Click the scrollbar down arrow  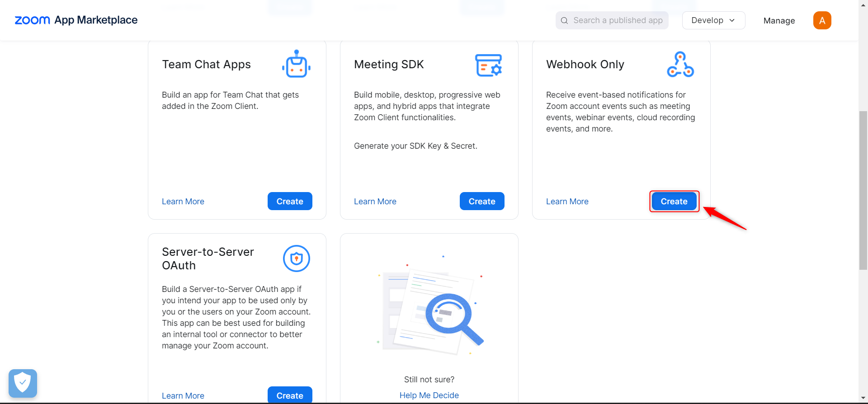click(863, 398)
